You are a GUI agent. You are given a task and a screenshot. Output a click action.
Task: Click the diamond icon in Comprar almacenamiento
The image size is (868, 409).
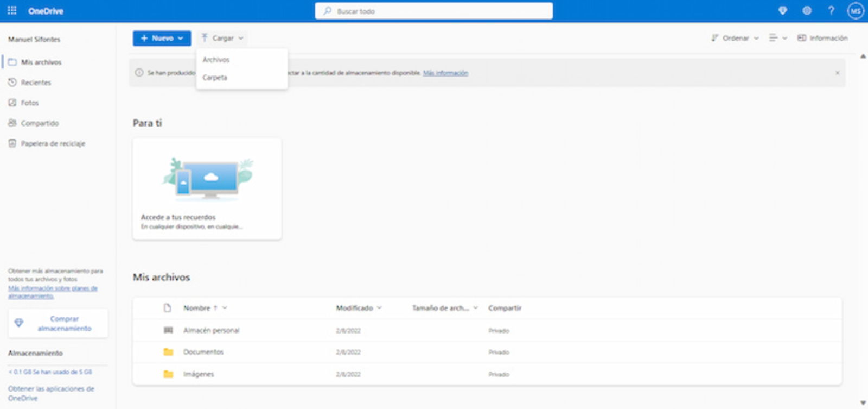19,323
